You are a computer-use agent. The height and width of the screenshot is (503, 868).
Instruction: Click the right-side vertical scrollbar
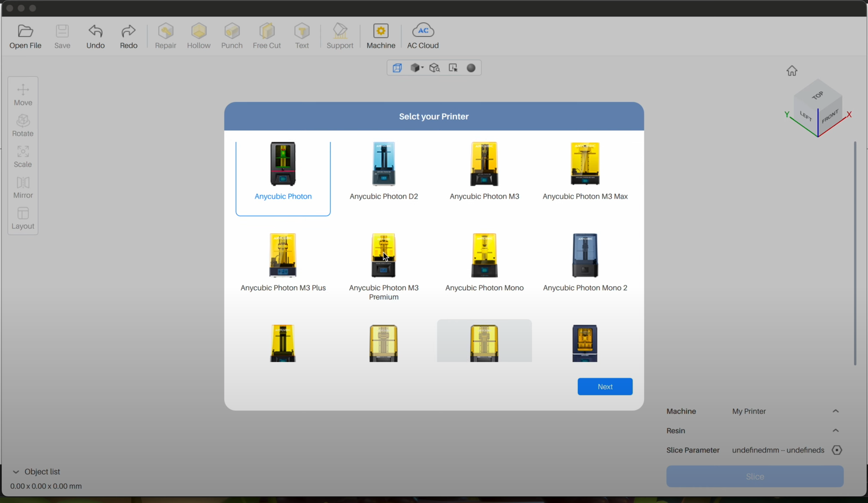(855, 253)
